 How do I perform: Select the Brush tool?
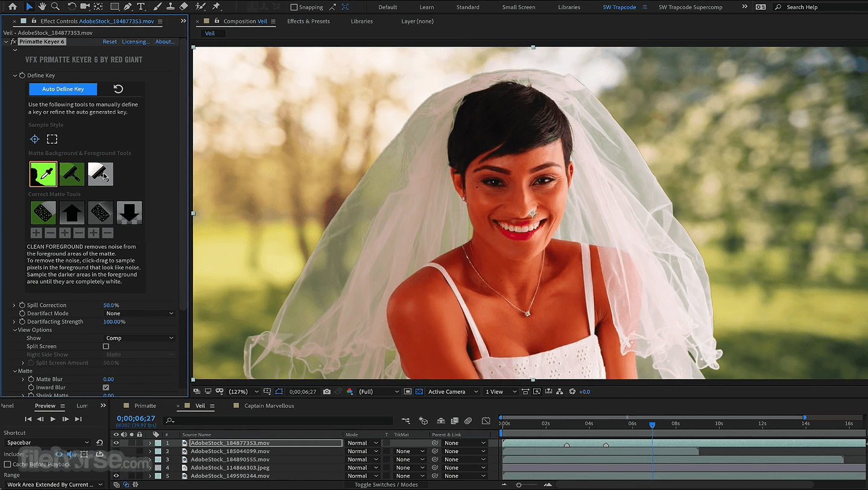tap(157, 7)
